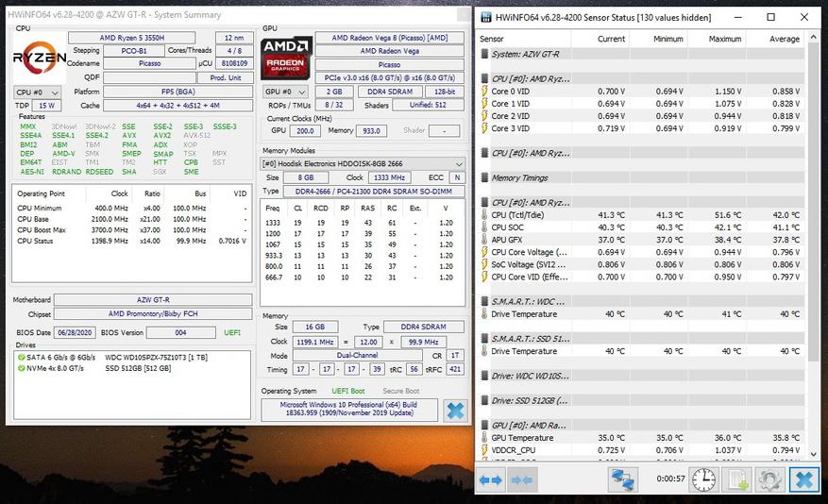Viewport: 828px width, 504px height.
Task: Close sensor status with blue X button
Action: (803, 479)
